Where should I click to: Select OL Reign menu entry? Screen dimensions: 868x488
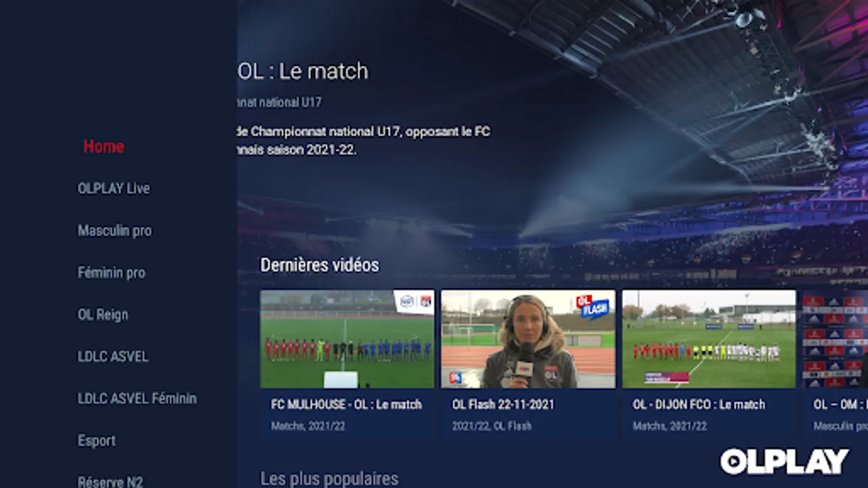(103, 314)
